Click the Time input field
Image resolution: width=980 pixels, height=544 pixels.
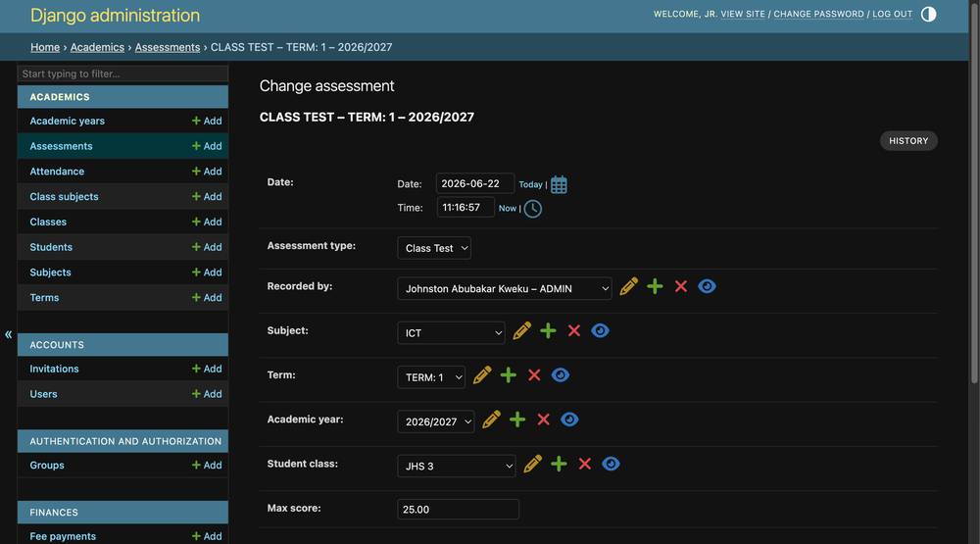(x=465, y=207)
